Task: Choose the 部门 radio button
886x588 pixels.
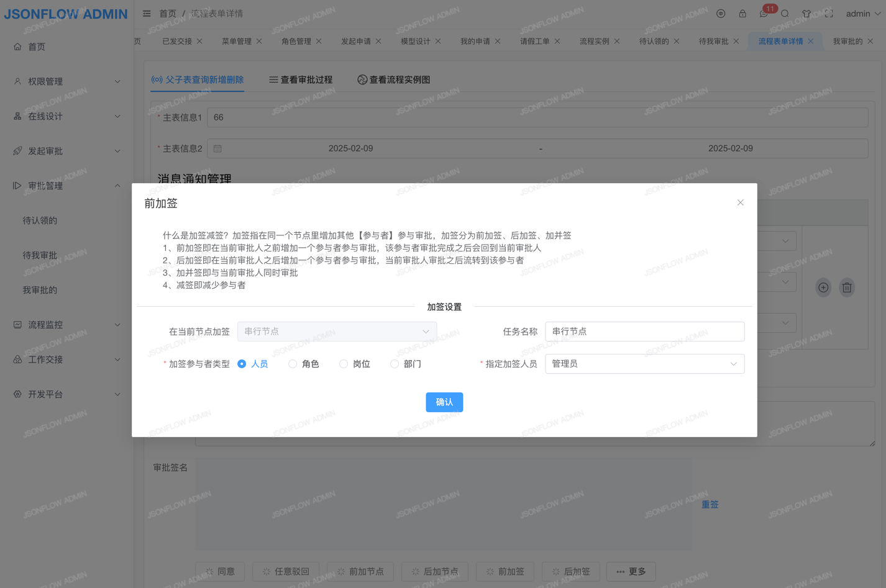Action: (x=395, y=364)
